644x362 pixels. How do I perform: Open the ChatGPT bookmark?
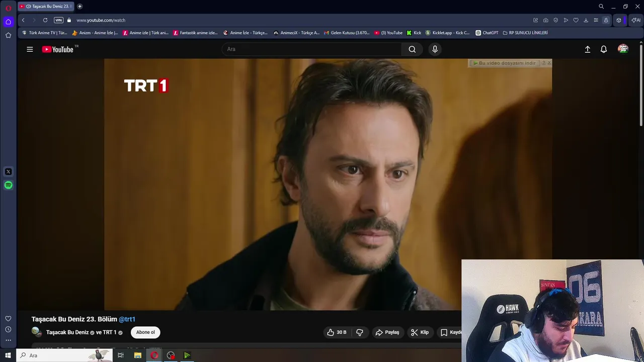487,33
